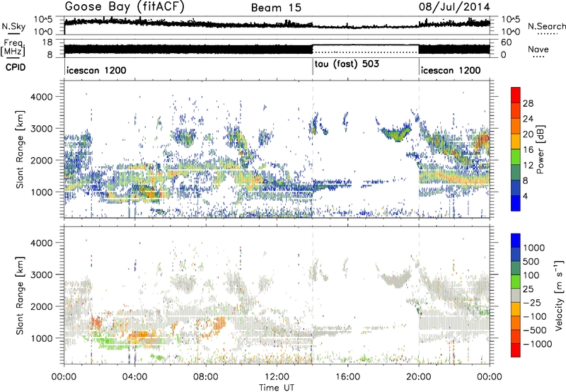
Task: Click the 'Nave' legend label
Action: coord(538,49)
